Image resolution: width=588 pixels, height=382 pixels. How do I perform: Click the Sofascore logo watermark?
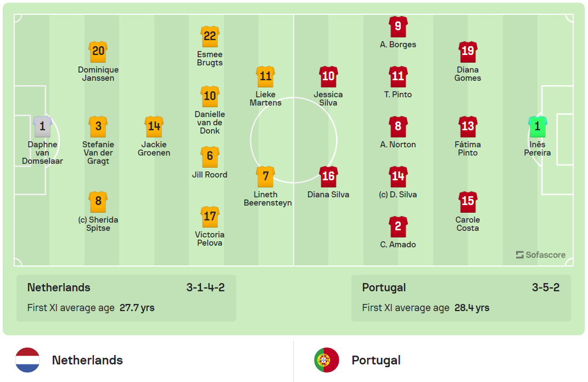541,255
